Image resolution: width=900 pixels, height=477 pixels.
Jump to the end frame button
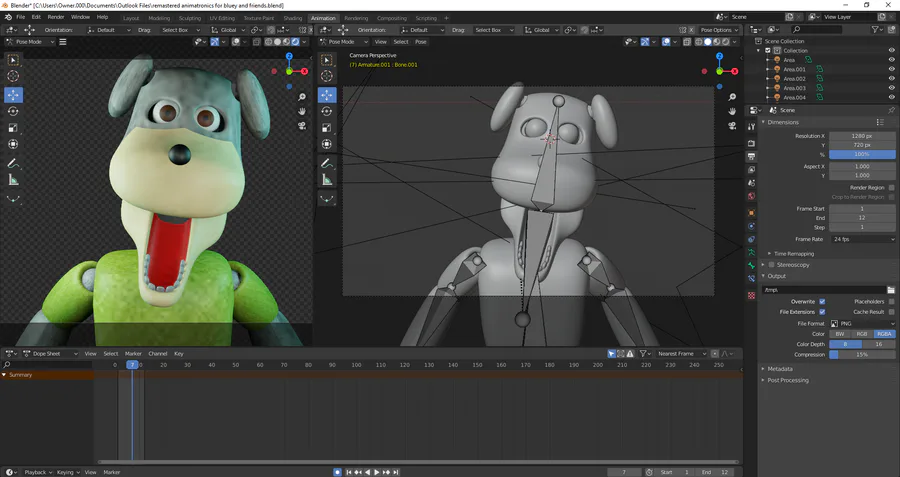(395, 472)
